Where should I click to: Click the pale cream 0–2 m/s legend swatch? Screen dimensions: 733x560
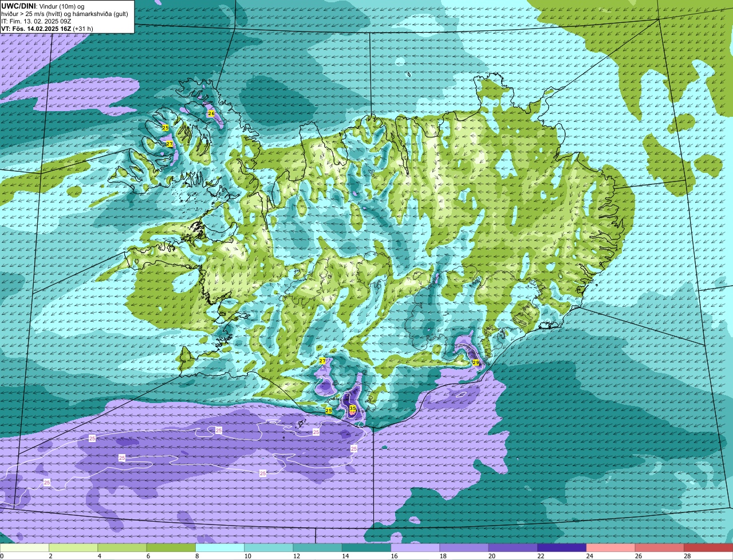[x=25, y=548]
